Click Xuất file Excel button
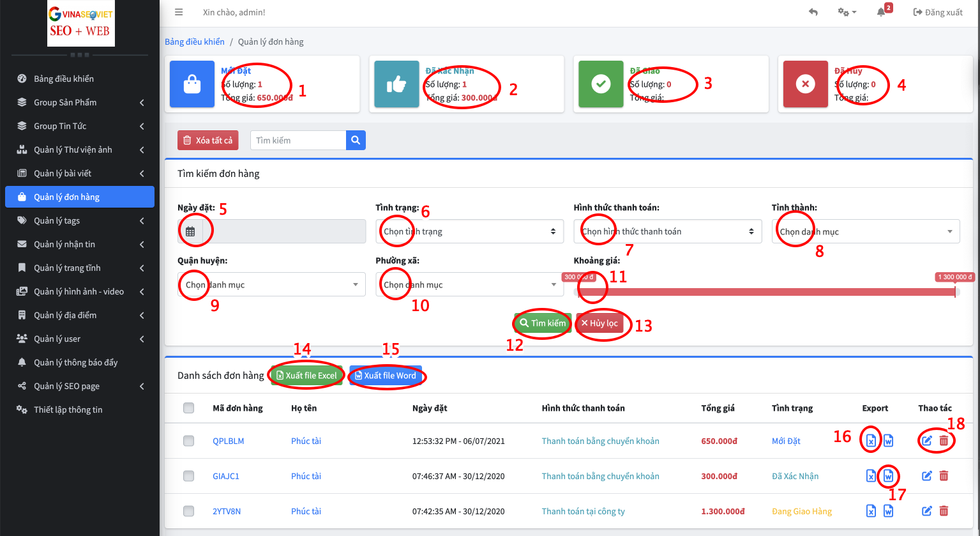 pyautogui.click(x=306, y=375)
